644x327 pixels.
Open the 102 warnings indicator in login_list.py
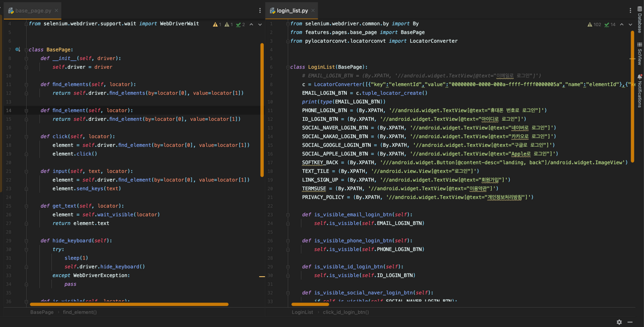pos(594,24)
